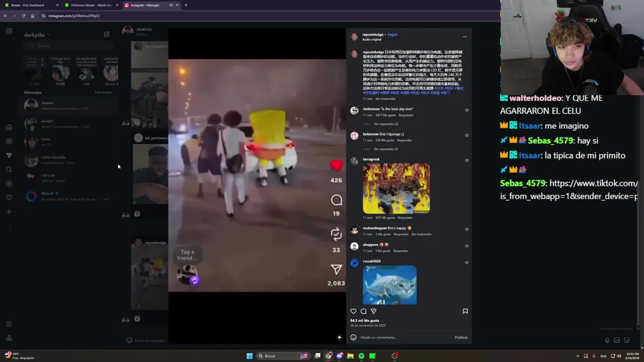Mute or unmute the reel audio
This screenshot has width=644, height=362.
pyautogui.click(x=339, y=337)
